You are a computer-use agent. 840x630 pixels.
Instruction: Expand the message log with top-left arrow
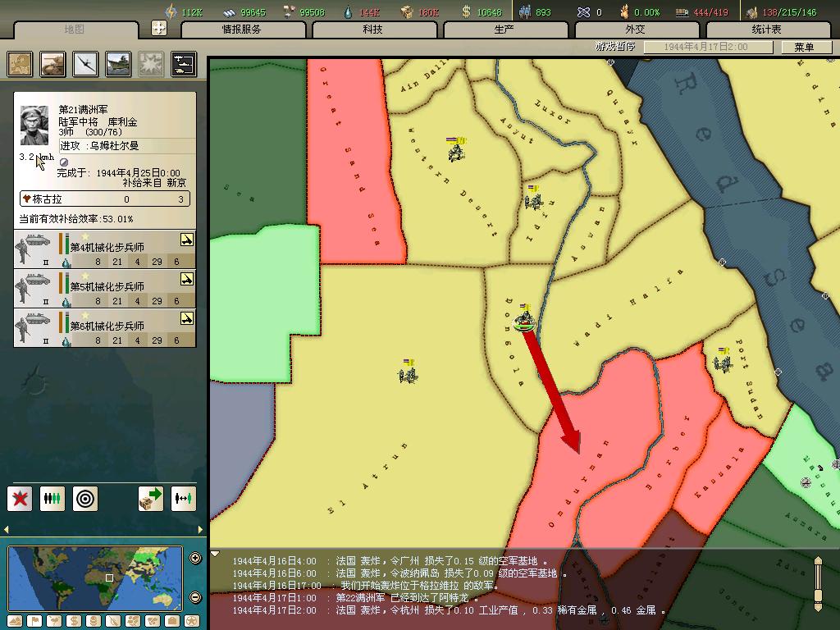tap(215, 554)
